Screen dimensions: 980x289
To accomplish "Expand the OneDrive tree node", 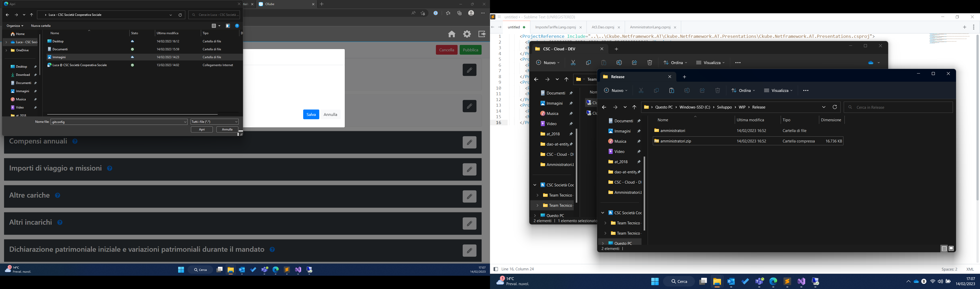I will tap(6, 51).
